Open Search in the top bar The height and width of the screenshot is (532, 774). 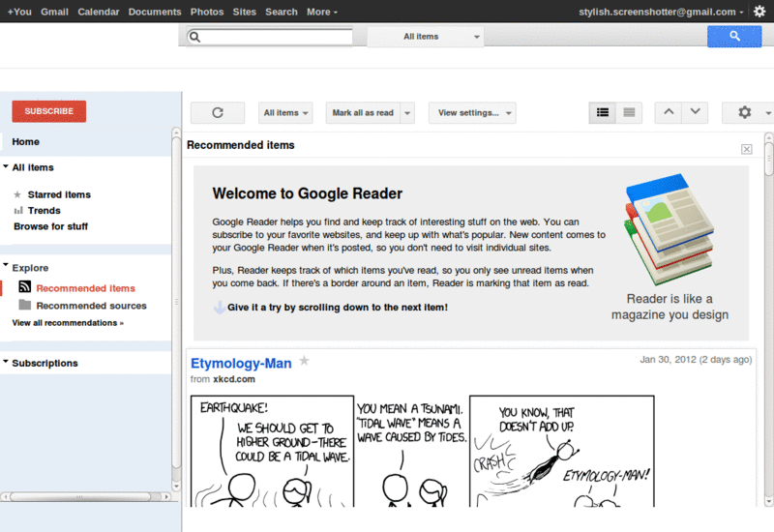click(x=282, y=12)
